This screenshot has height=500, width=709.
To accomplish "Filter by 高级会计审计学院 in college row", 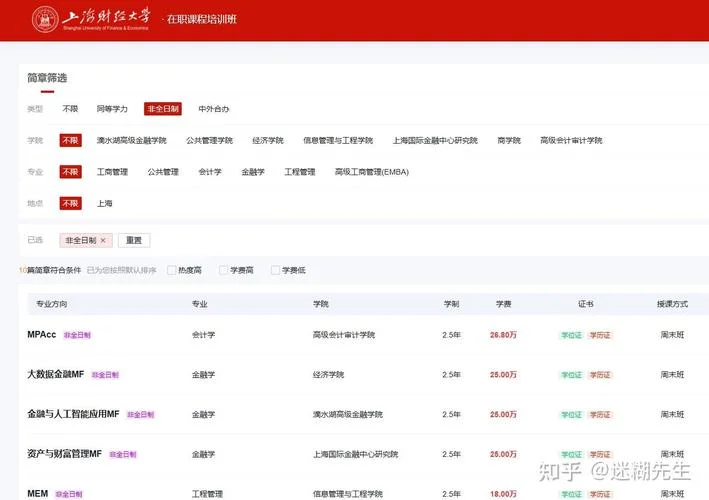I will [572, 141].
